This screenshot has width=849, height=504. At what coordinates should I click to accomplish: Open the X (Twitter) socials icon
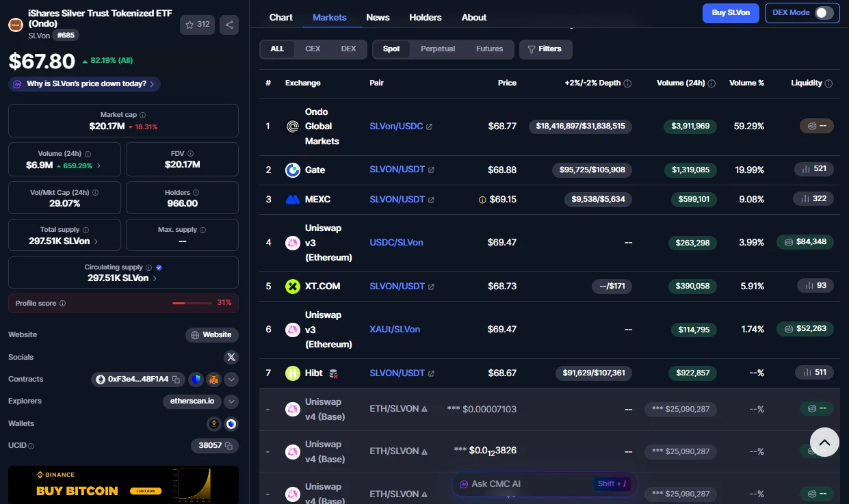coord(231,357)
